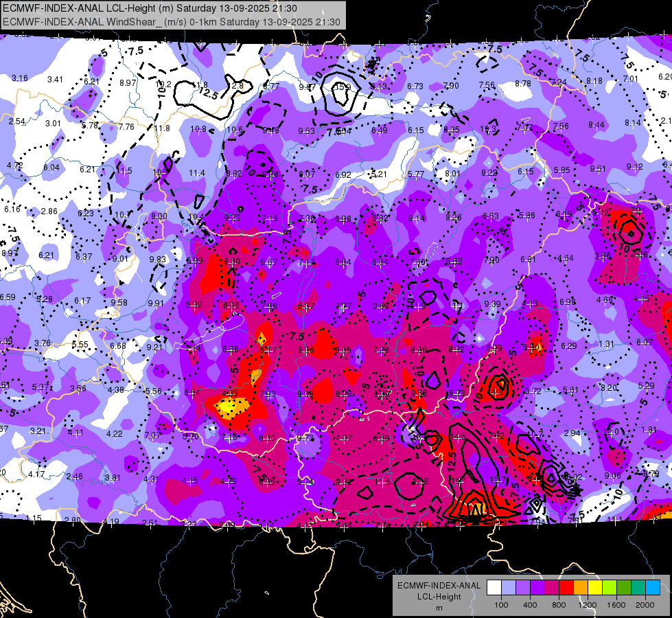Click the legend tick label 800

click(x=559, y=605)
